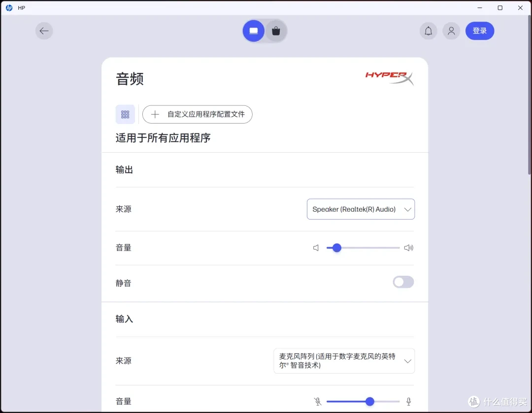Click the 输出 section heading
The width and height of the screenshot is (532, 413).
click(124, 170)
